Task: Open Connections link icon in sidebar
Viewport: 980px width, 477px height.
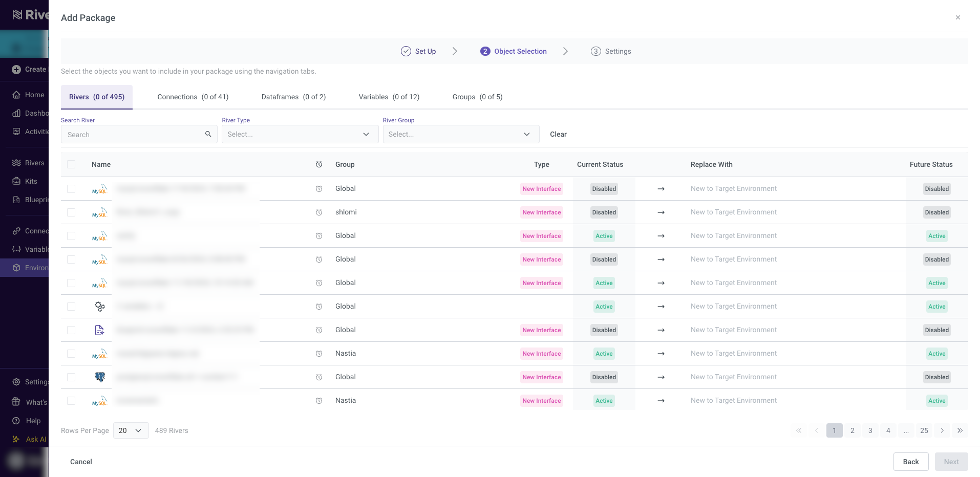Action: click(x=16, y=231)
